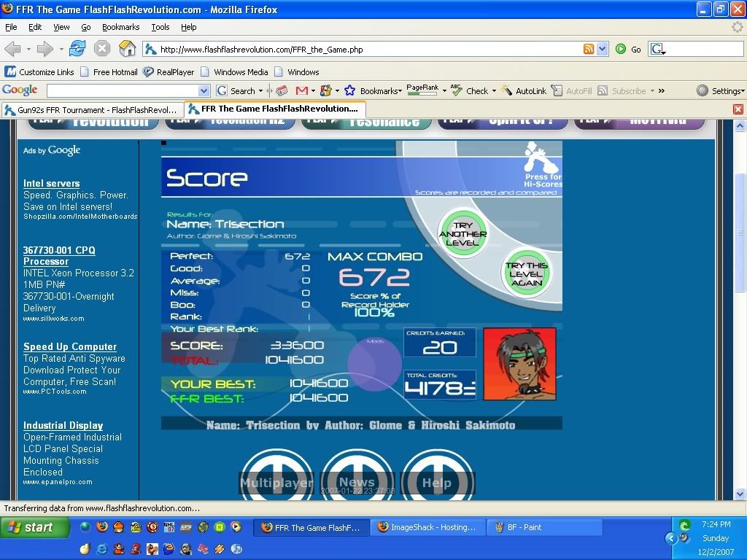Open the address bar URL history dropdown
Viewport: 747px width, 560px height.
pyautogui.click(x=603, y=49)
